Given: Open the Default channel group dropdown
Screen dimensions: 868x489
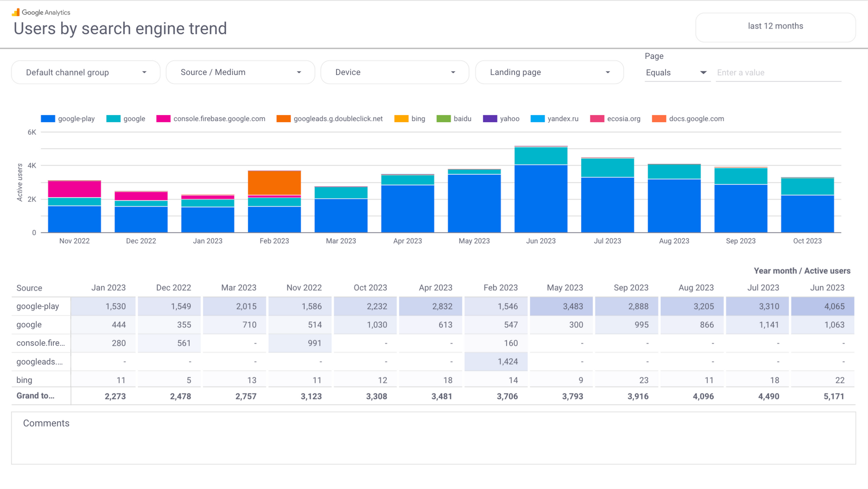Looking at the screenshot, I should tap(86, 72).
